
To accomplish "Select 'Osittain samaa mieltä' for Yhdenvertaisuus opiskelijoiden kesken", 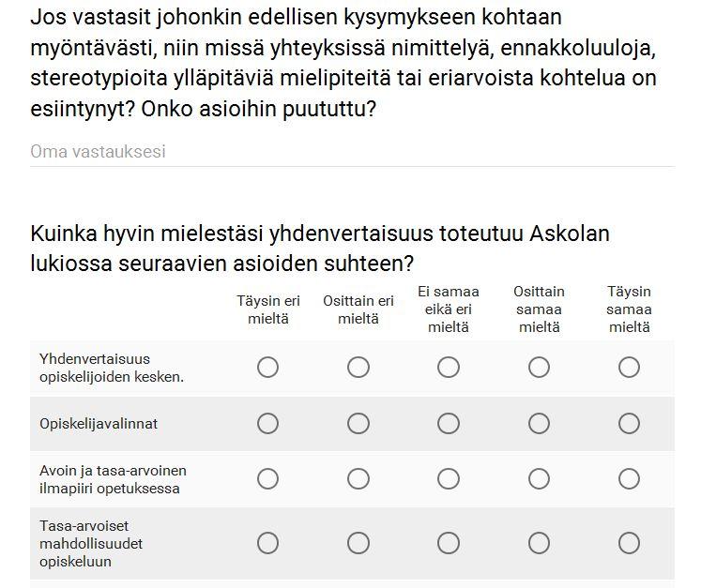I will (539, 368).
